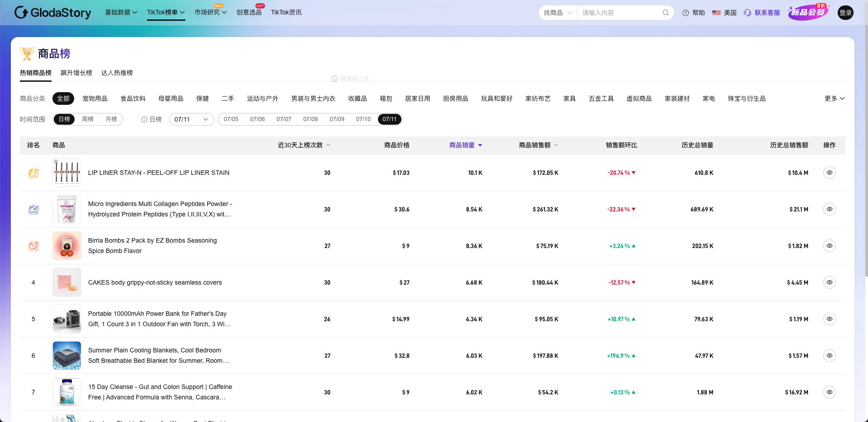Click the search magnifier icon
Viewport: 868px width, 422px height.
pos(665,13)
